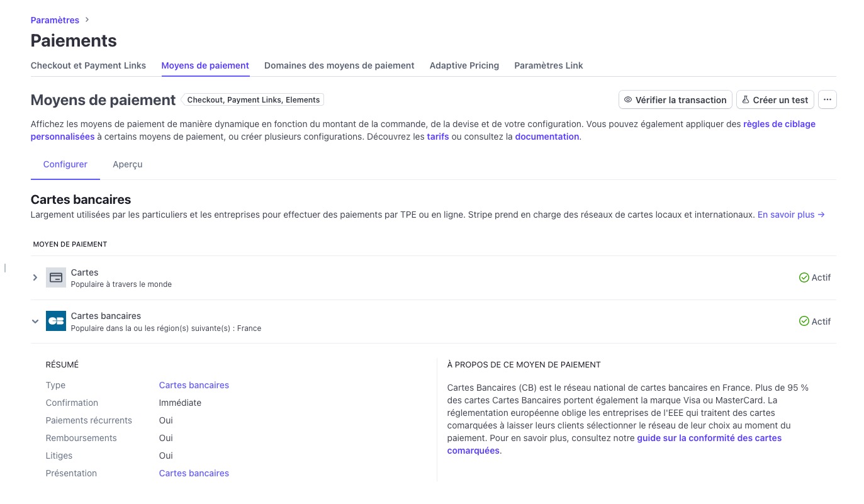Open guide sur la conformité des cartes comarquées

[x=709, y=438]
